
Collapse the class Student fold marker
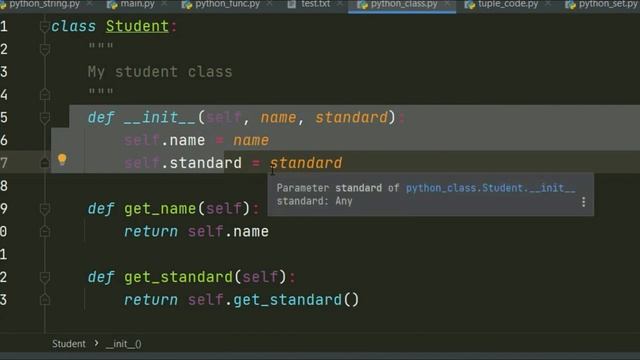(45, 27)
